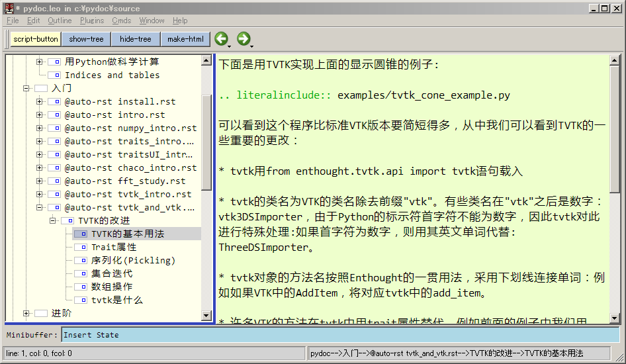The height and width of the screenshot is (364, 626).
Task: Open dropdown beside back arrow
Action: [x=230, y=47]
